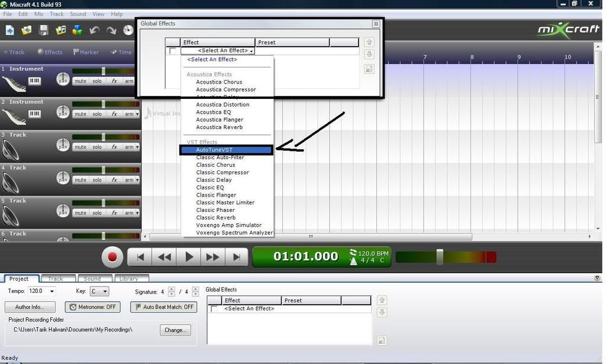
Task: Click the Change... recording folder button
Action: tap(175, 330)
